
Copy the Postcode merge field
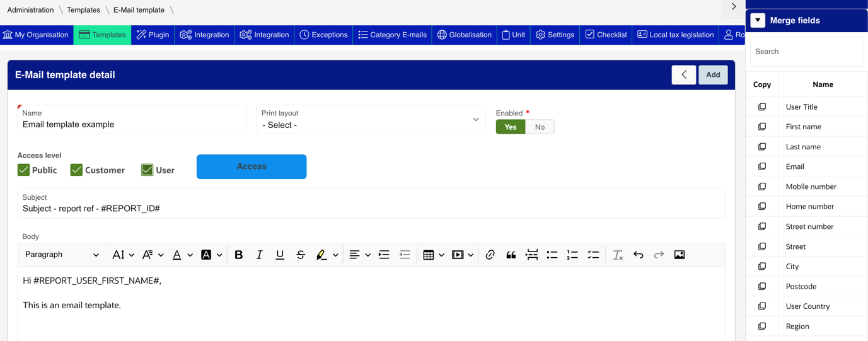pos(762,286)
